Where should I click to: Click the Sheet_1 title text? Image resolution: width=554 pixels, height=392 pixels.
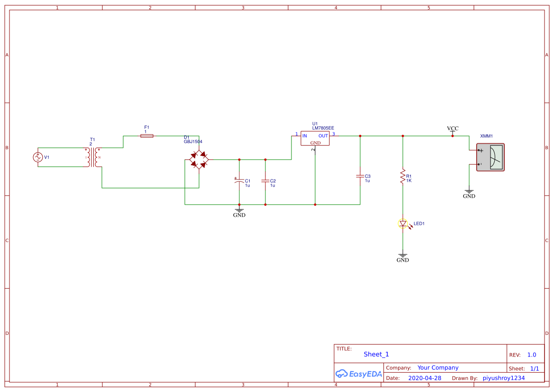376,354
